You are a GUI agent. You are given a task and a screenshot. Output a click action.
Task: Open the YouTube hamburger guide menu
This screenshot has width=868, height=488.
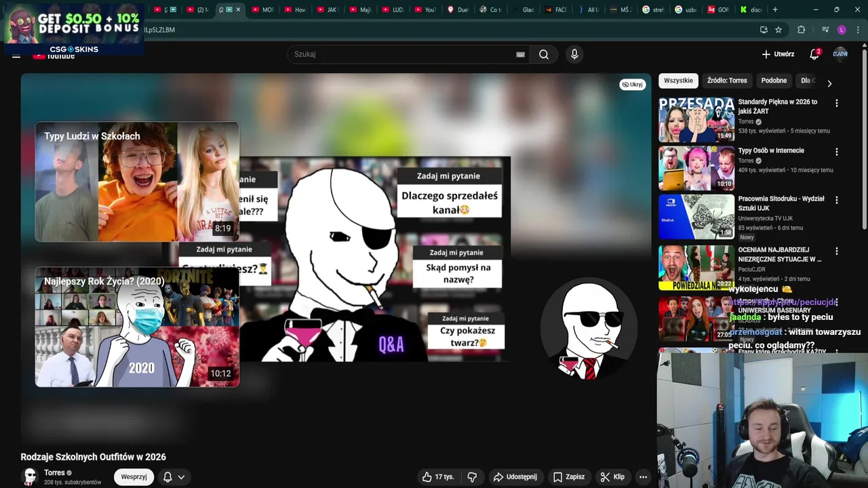(x=16, y=56)
